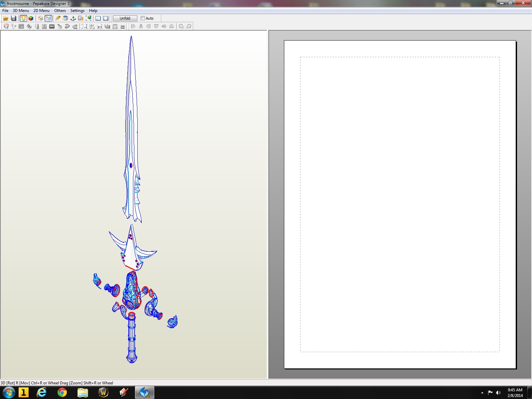The height and width of the screenshot is (399, 532).
Task: Click the tool icon left of the T
Action: coord(37,26)
